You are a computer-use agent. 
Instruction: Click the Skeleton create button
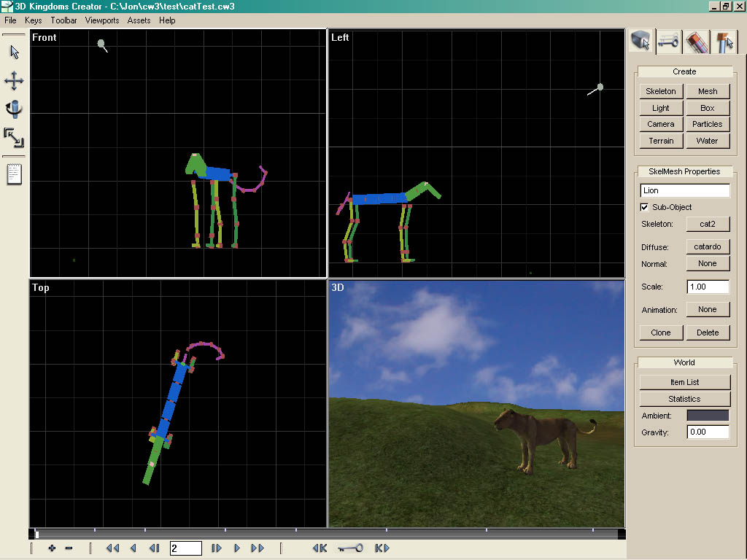tap(661, 91)
